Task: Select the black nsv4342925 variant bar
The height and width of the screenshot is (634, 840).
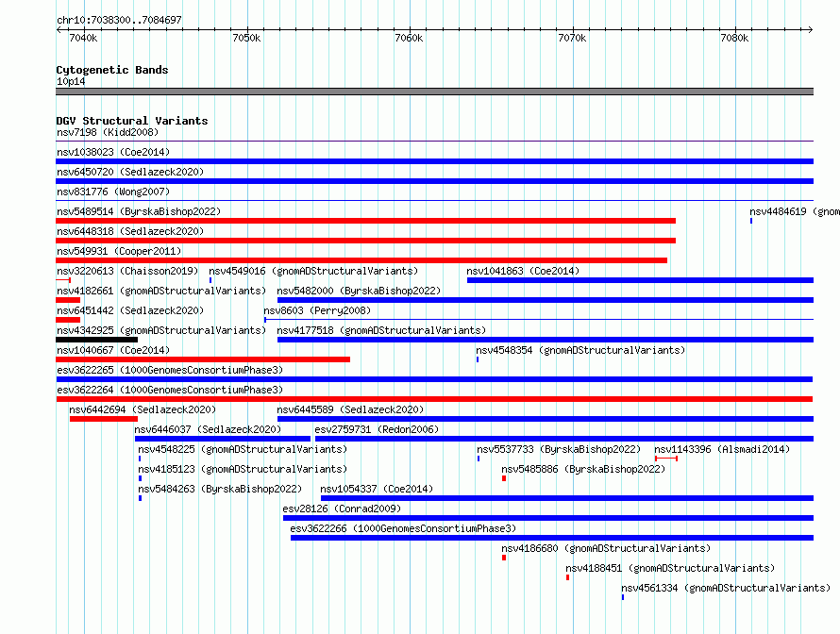Action: click(96, 340)
